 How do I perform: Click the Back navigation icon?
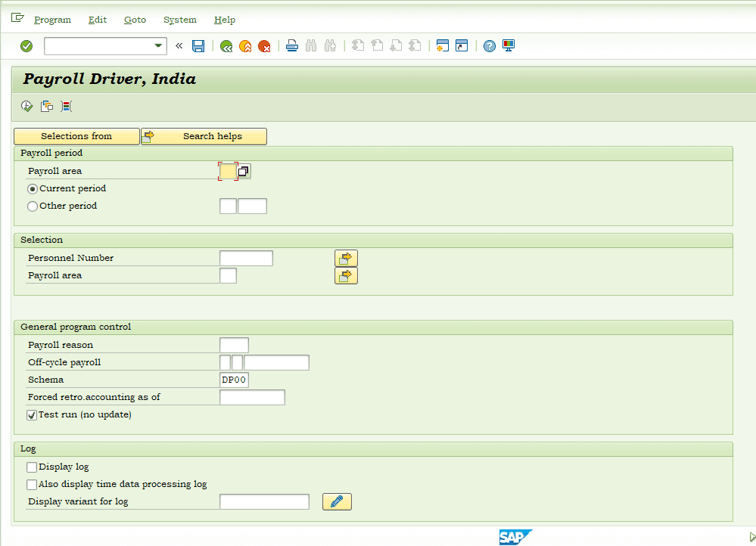click(226, 46)
